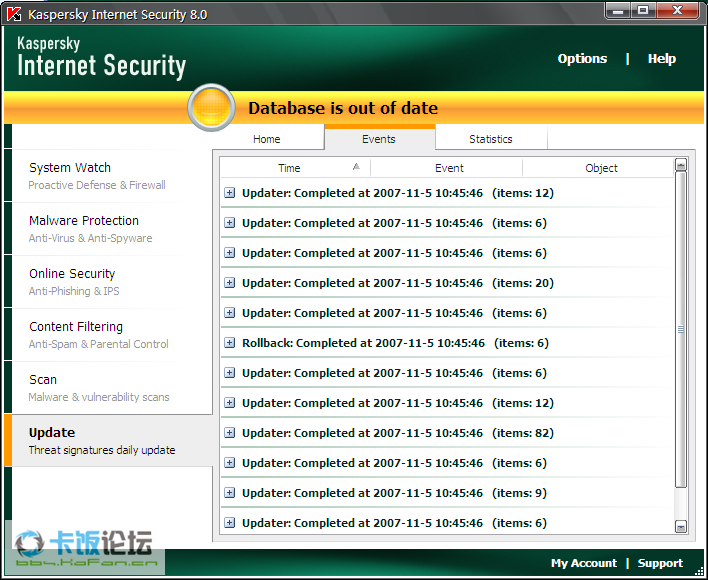Expand the Updater entry with 9 items
The image size is (708, 580).
[x=230, y=493]
